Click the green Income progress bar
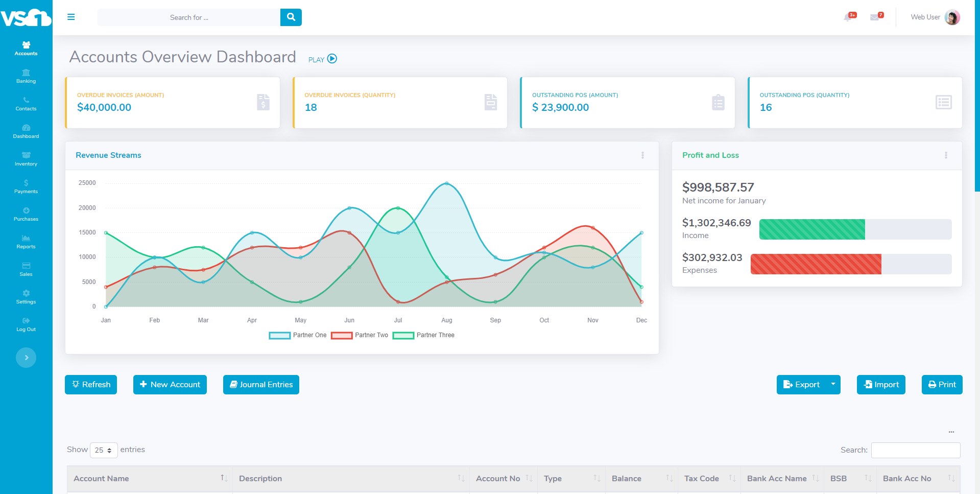 pyautogui.click(x=812, y=229)
